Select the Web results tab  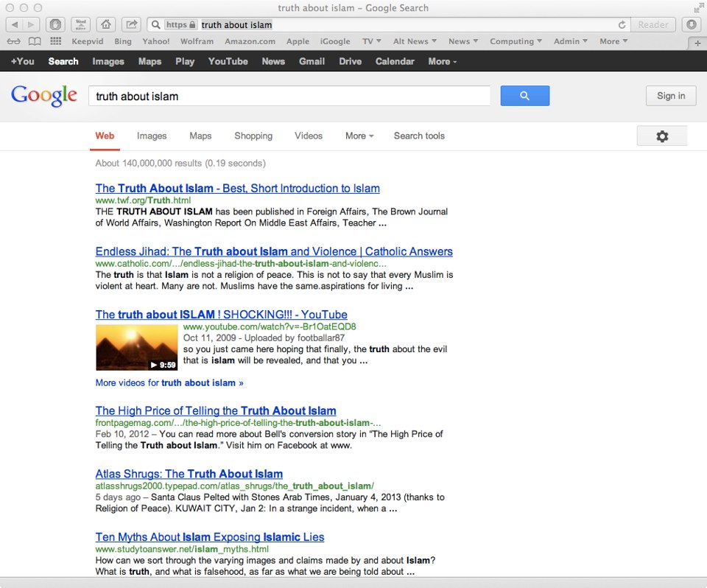pyautogui.click(x=105, y=136)
